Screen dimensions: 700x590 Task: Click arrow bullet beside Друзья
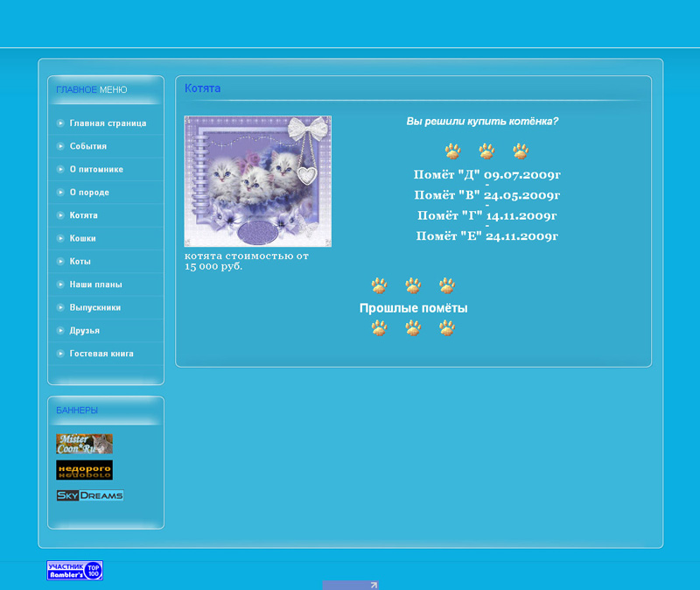coord(60,331)
